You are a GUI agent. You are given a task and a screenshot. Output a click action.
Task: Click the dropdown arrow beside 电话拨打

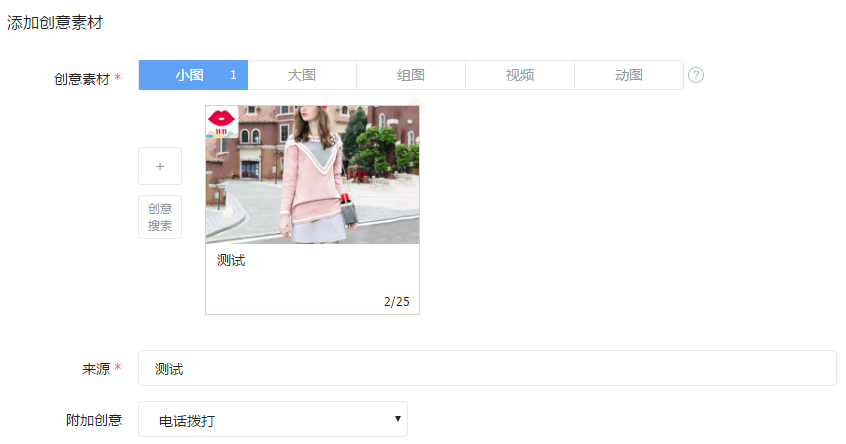click(398, 419)
